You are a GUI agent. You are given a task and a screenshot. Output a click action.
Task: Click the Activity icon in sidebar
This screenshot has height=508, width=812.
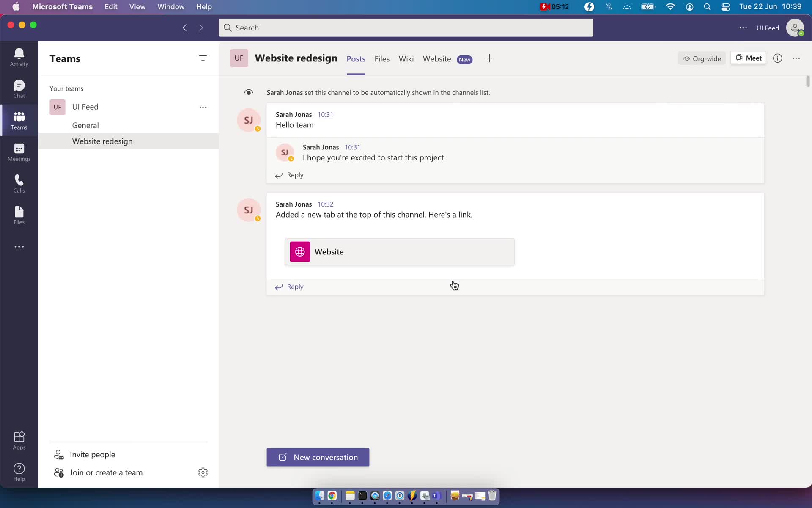tap(19, 57)
